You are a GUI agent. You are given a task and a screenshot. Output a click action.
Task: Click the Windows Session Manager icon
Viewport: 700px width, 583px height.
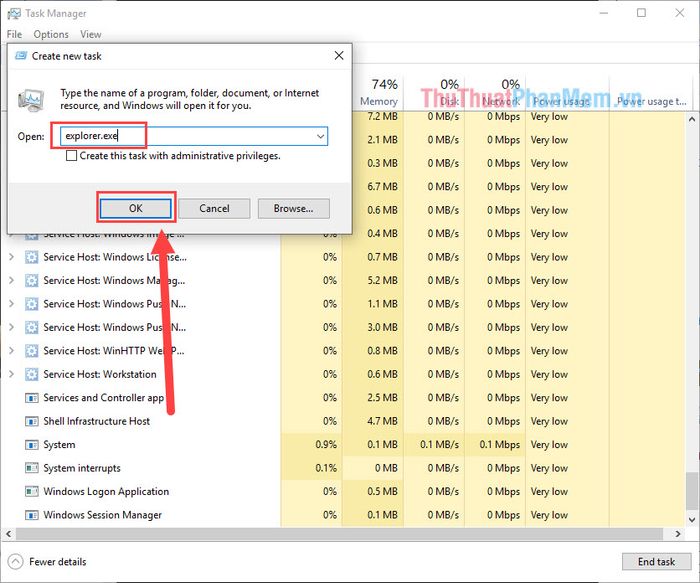31,515
